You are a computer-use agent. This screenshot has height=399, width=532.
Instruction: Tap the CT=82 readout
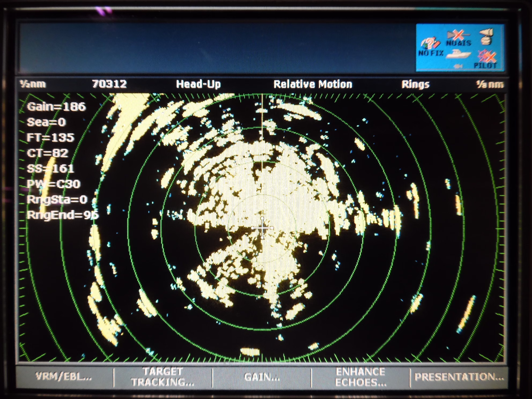(x=47, y=153)
